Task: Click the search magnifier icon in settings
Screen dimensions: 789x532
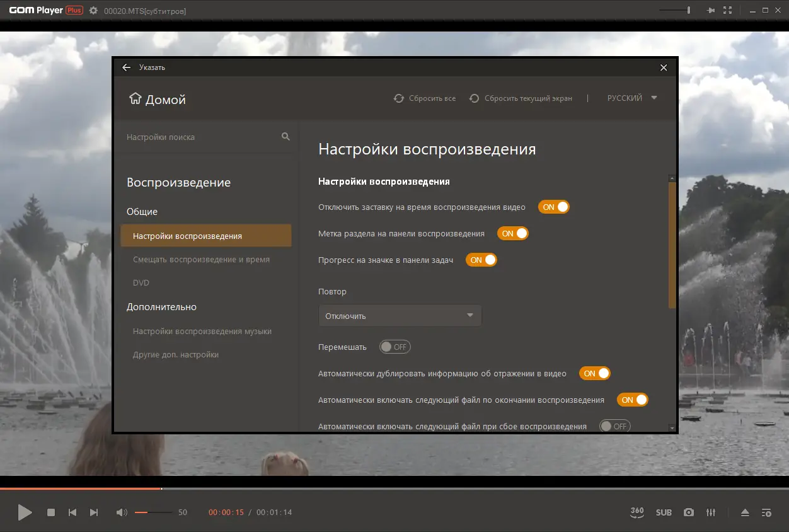Action: point(285,136)
